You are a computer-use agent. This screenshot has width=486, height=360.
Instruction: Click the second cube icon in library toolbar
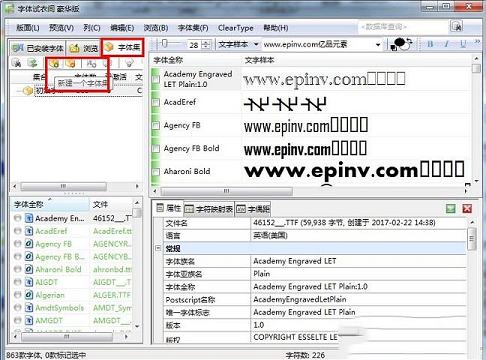pyautogui.click(x=70, y=63)
